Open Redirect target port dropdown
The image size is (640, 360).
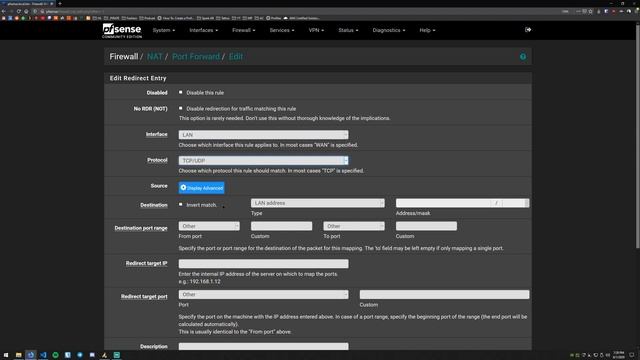point(263,294)
